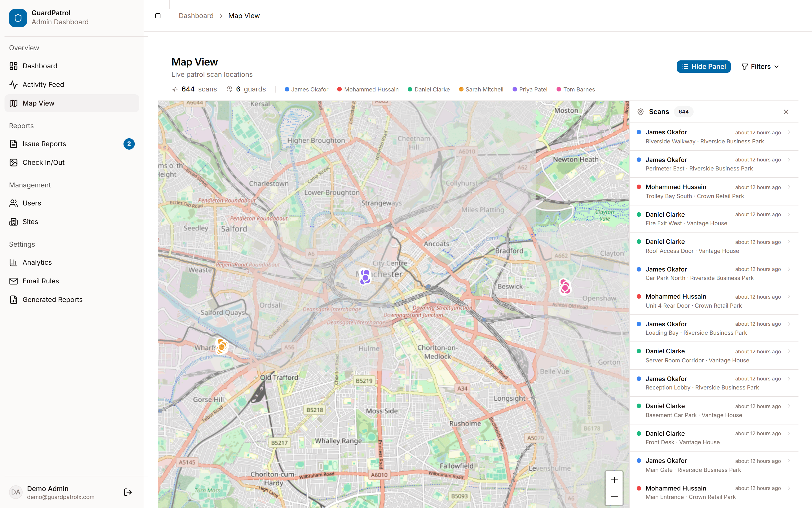Image resolution: width=812 pixels, height=508 pixels.
Task: Click the Hide Panel button
Action: tap(703, 67)
